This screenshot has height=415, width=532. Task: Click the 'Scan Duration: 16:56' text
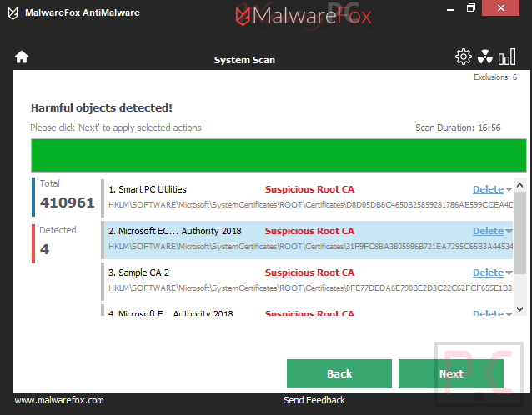[458, 127]
